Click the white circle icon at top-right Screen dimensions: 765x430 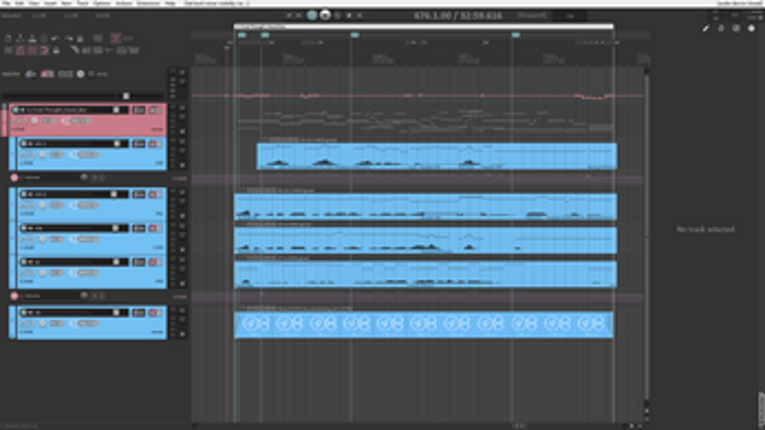click(751, 28)
